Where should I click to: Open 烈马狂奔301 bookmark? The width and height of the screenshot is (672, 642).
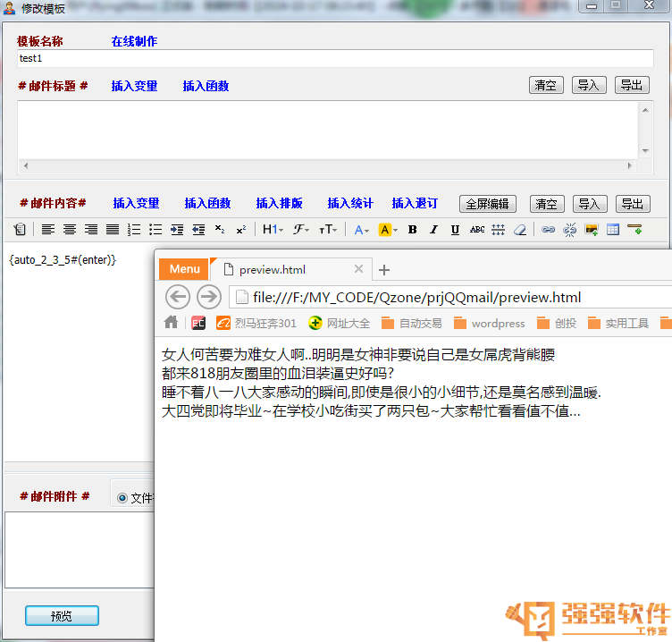256,323
